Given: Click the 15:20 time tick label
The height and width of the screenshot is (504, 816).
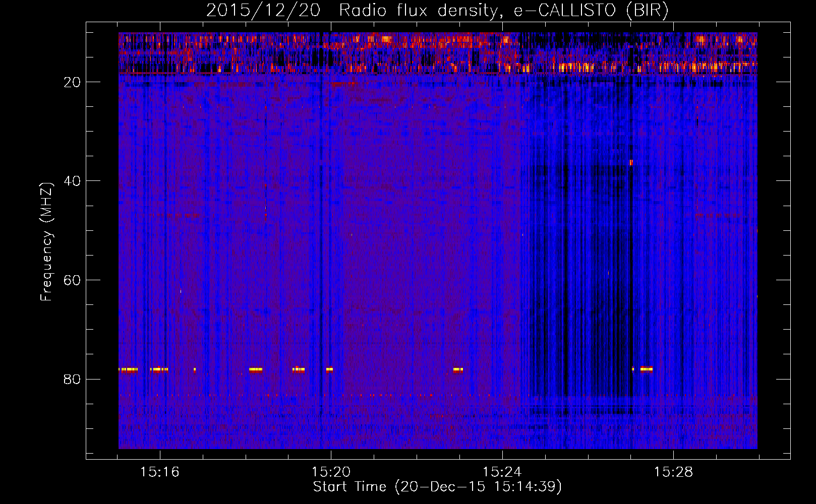Looking at the screenshot, I should [x=331, y=472].
